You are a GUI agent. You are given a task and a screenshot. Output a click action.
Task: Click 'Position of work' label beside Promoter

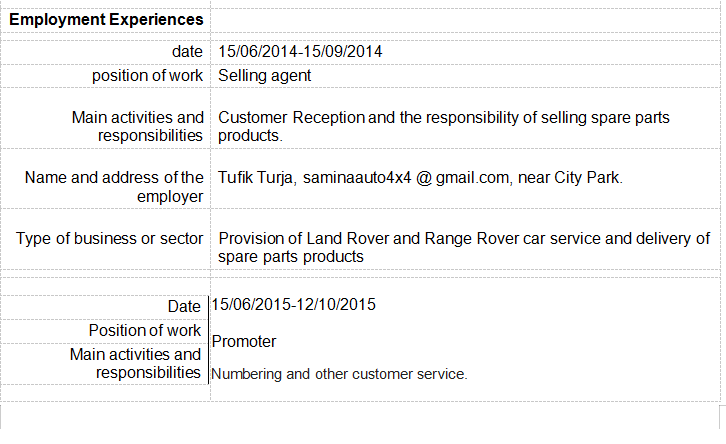click(x=145, y=330)
